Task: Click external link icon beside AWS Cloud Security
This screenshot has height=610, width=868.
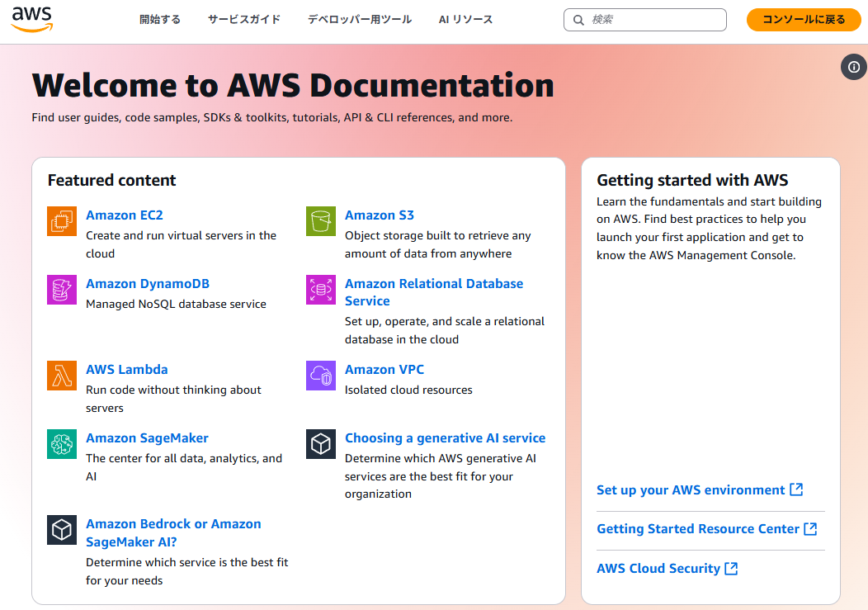Action: point(731,568)
